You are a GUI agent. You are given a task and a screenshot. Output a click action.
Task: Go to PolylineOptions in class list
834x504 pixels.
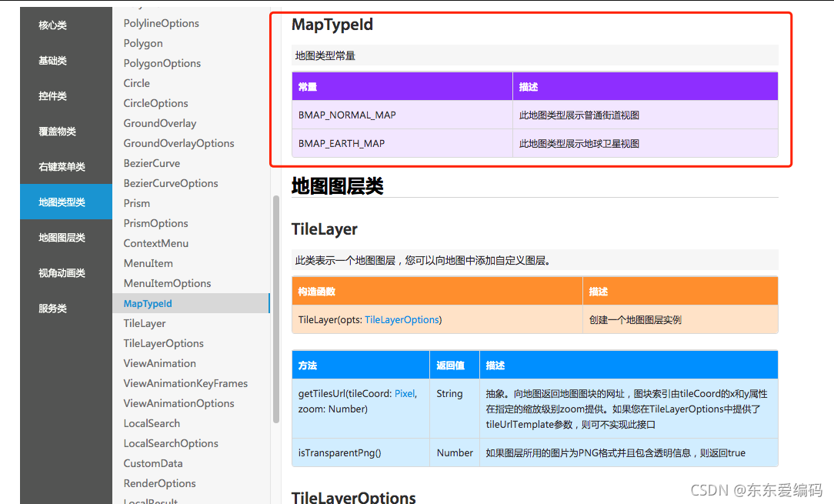click(x=161, y=23)
